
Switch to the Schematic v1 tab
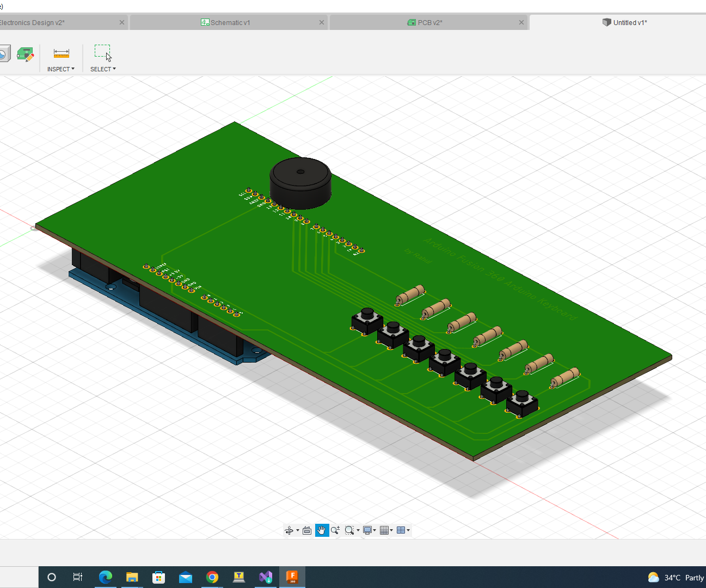(229, 22)
